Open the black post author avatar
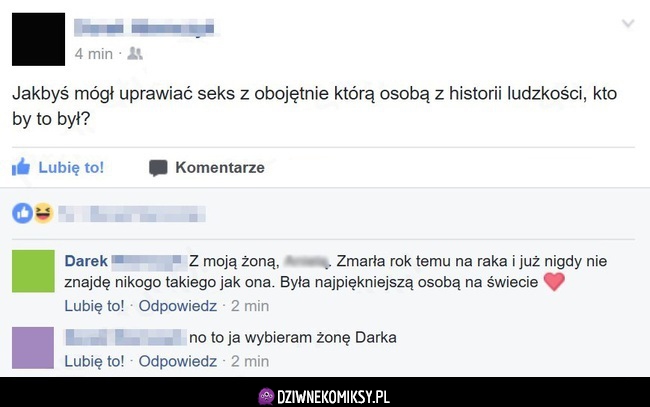Image resolution: width=650 pixels, height=407 pixels. pos(38,39)
